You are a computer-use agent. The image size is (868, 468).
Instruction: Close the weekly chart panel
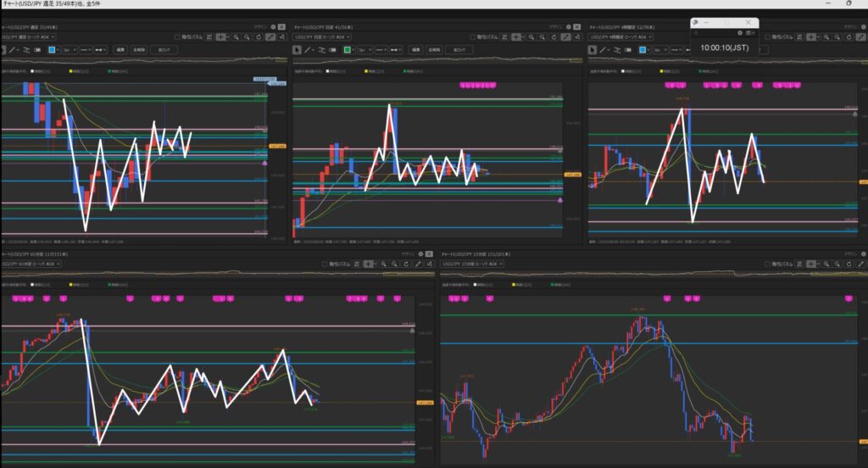point(281,26)
